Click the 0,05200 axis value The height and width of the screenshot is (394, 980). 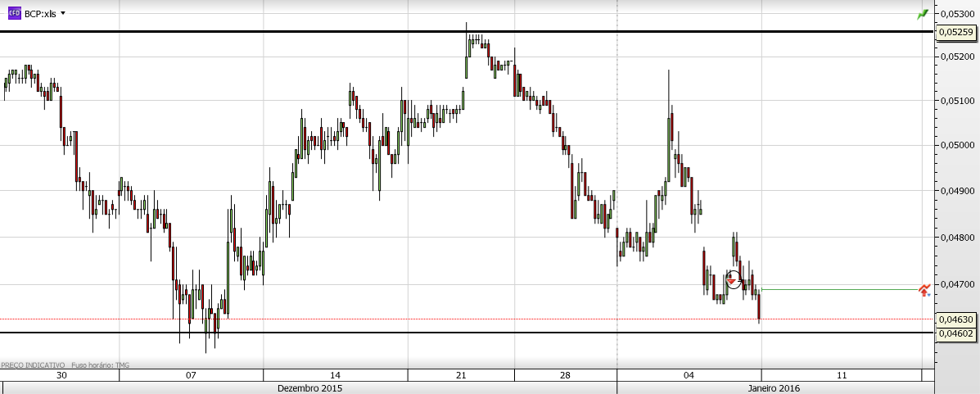(957, 57)
